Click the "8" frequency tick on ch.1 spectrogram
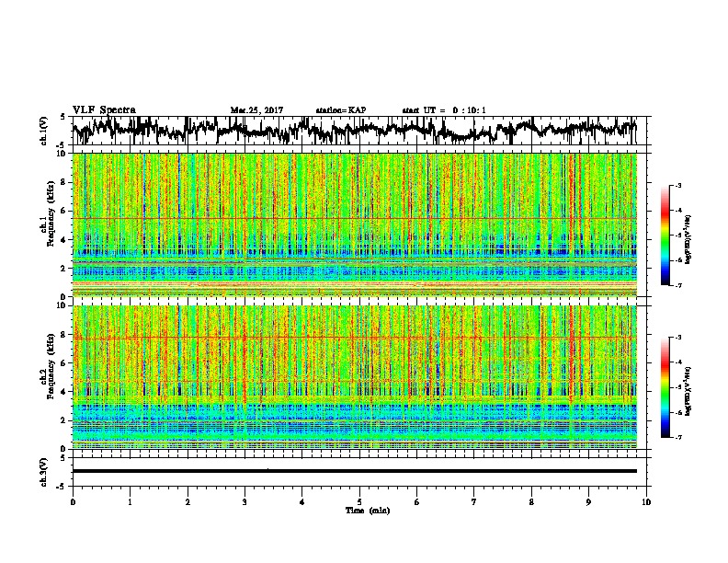 [65, 182]
